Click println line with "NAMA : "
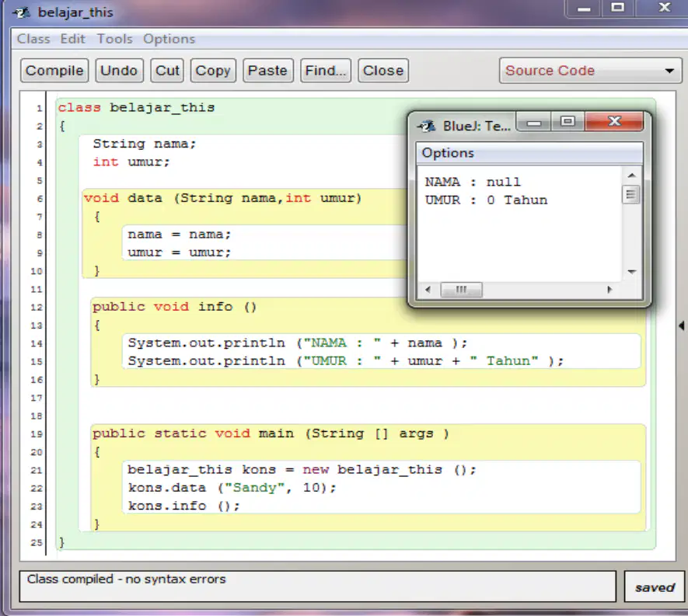The width and height of the screenshot is (688, 616). (x=298, y=343)
